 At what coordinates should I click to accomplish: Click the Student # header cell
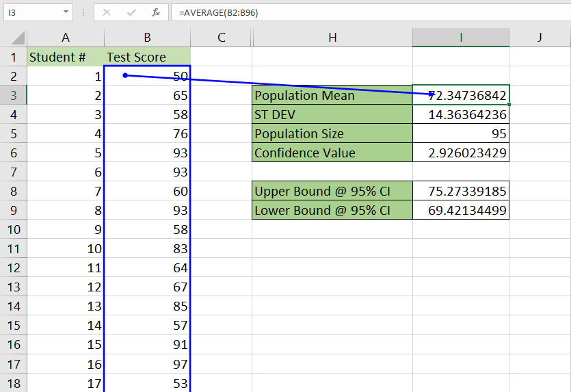66,57
